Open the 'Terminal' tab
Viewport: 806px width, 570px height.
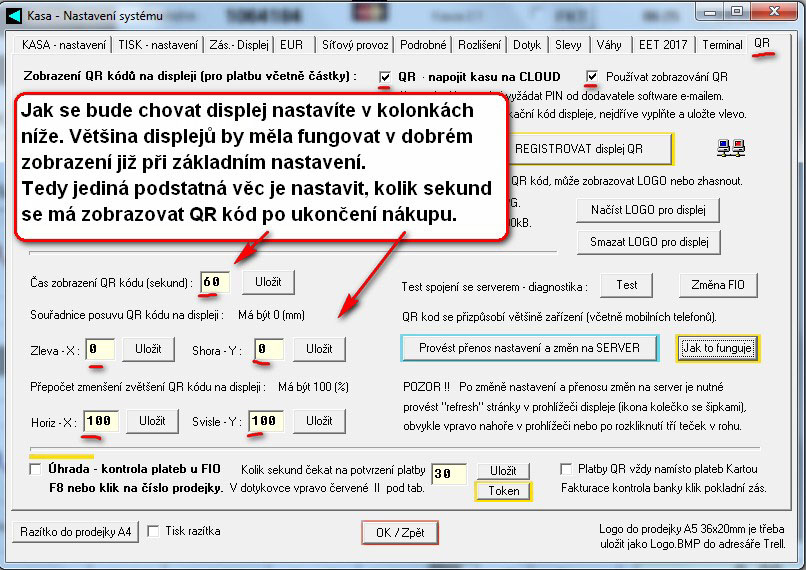point(722,45)
